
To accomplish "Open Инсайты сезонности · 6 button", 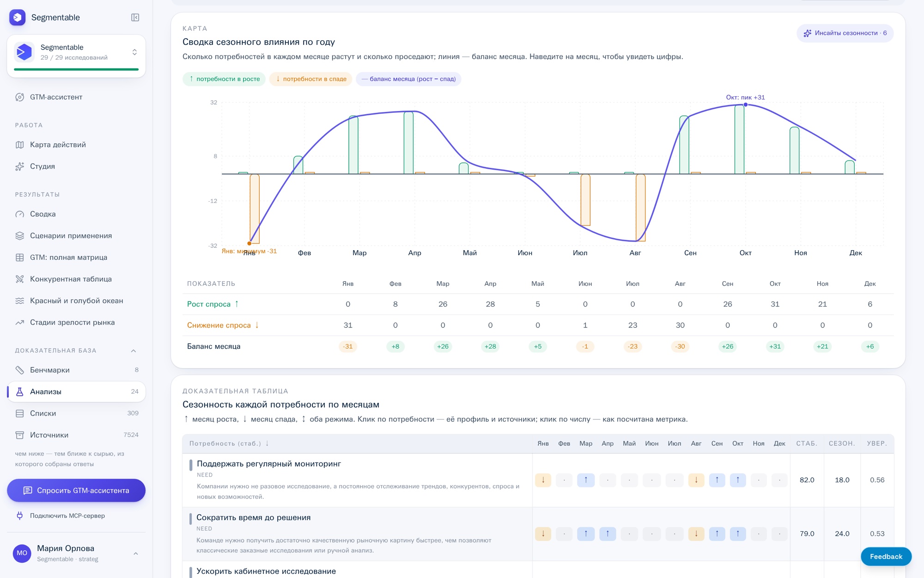I will [845, 33].
